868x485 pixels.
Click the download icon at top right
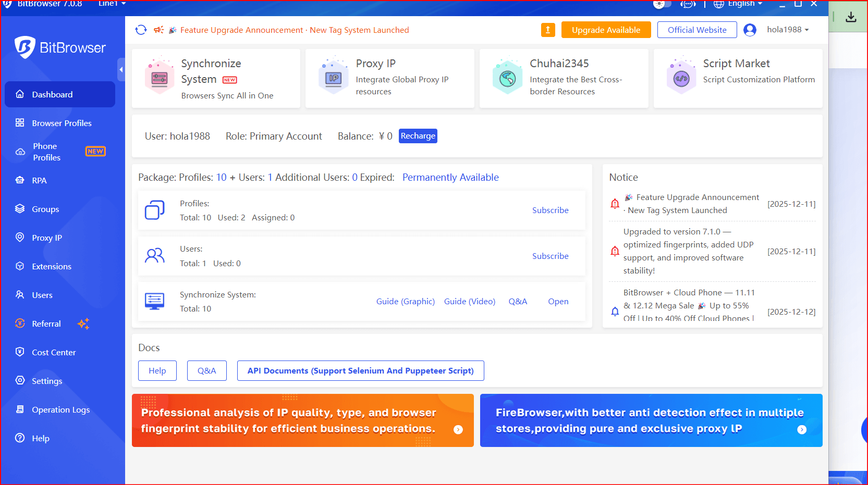point(851,17)
